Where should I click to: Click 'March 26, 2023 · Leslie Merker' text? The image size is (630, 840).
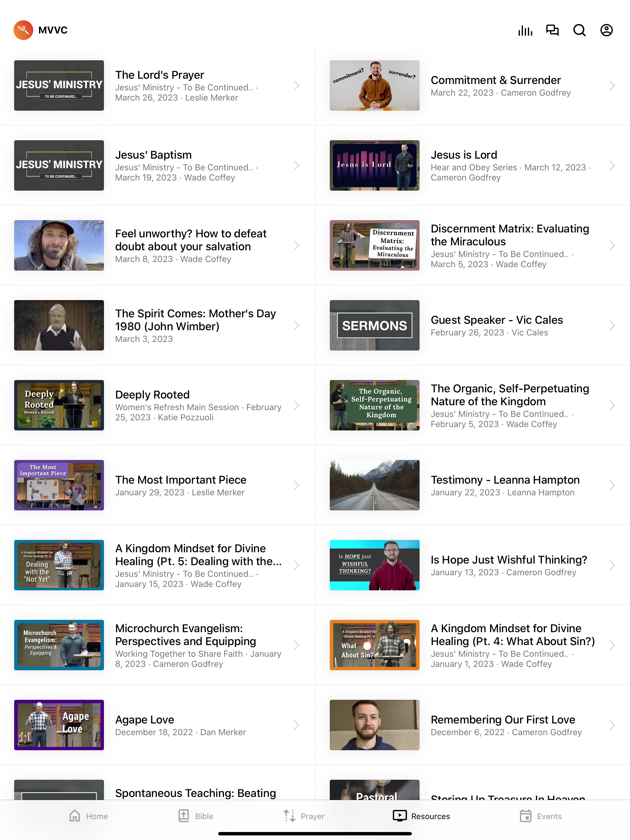tap(177, 97)
